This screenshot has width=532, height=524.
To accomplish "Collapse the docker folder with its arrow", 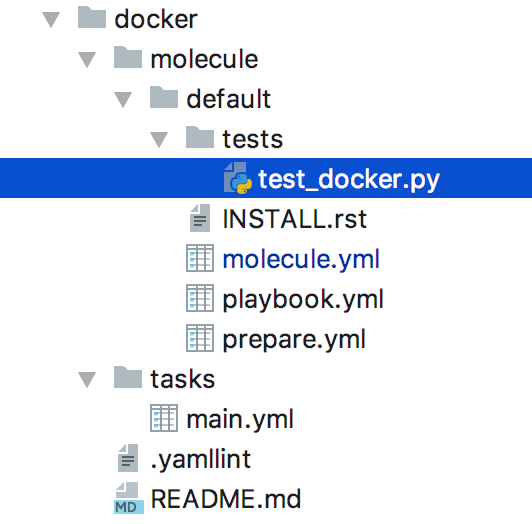I will (51, 19).
